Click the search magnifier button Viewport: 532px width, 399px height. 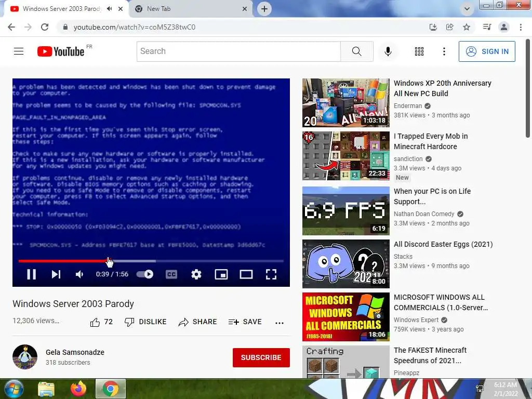(356, 51)
